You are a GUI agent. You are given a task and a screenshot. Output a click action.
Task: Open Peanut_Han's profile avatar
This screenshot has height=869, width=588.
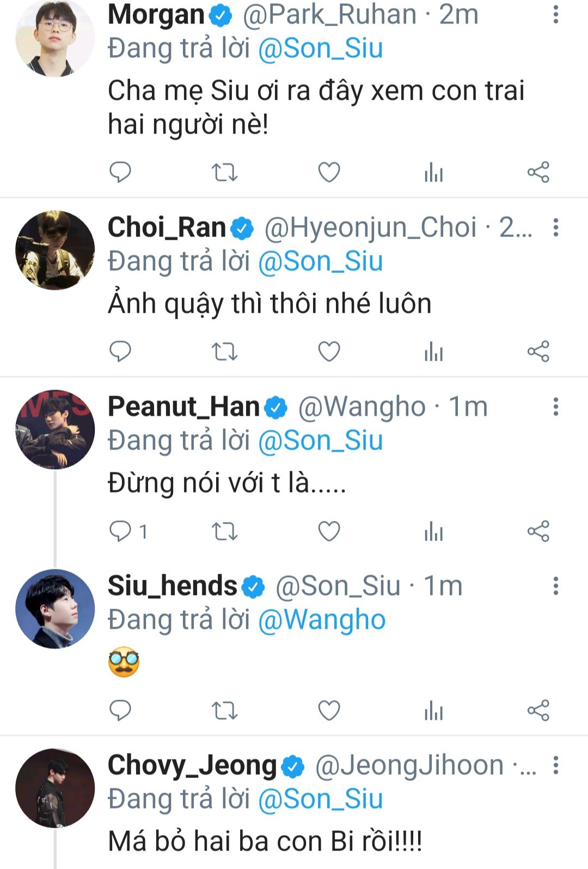(55, 429)
